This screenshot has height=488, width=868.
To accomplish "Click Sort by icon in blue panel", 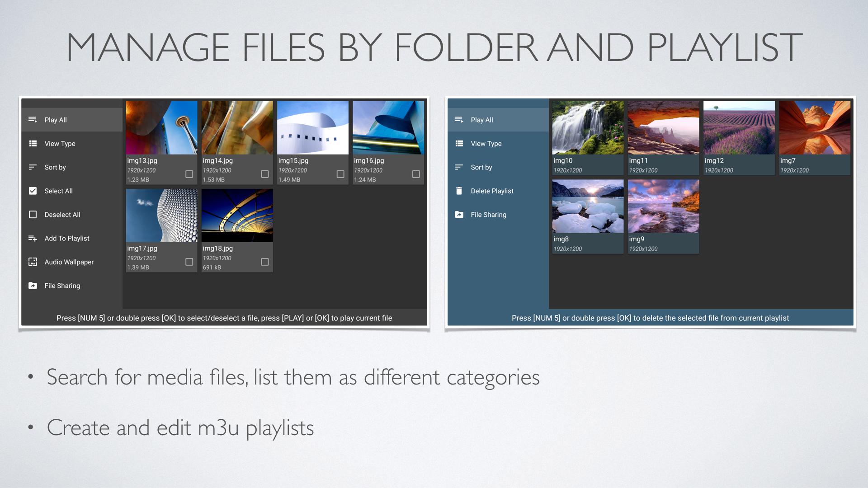I will point(459,167).
